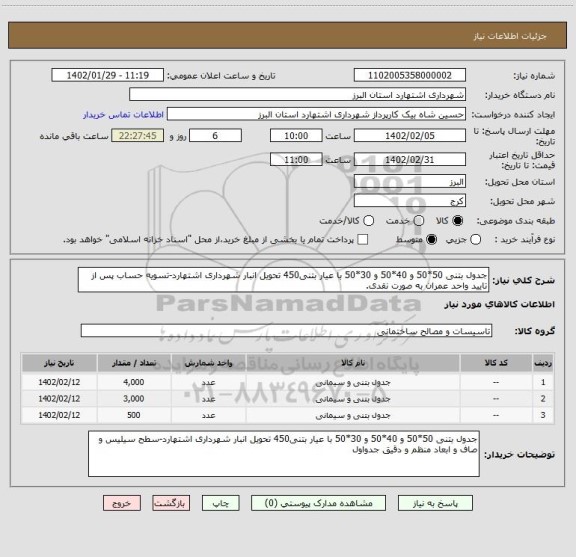Click the delivery city field کرج
The width and height of the screenshot is (576, 557).
(410, 201)
